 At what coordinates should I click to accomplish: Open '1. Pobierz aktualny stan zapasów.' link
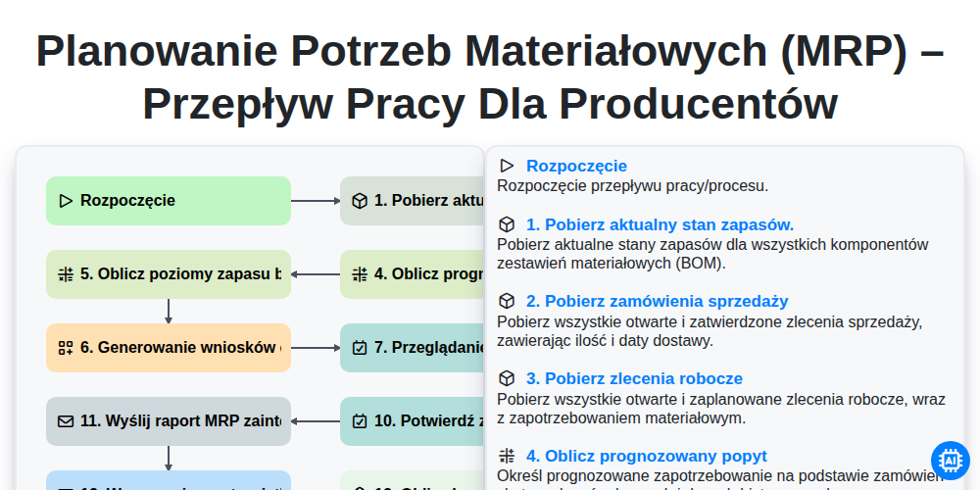coord(660,224)
